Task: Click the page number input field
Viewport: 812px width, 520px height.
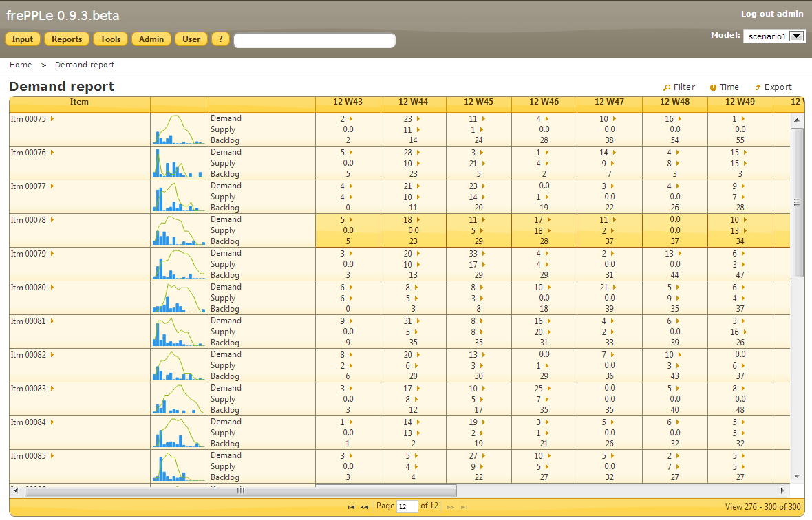Action: click(407, 507)
